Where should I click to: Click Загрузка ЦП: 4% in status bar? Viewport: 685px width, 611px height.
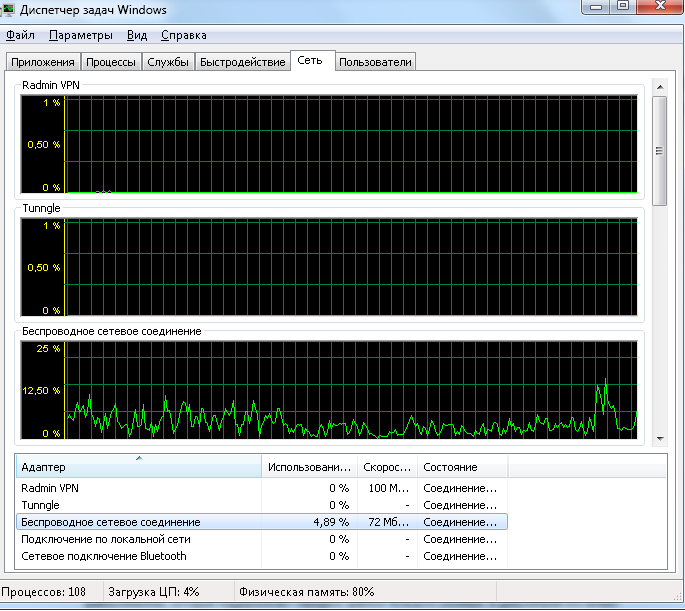click(x=154, y=592)
